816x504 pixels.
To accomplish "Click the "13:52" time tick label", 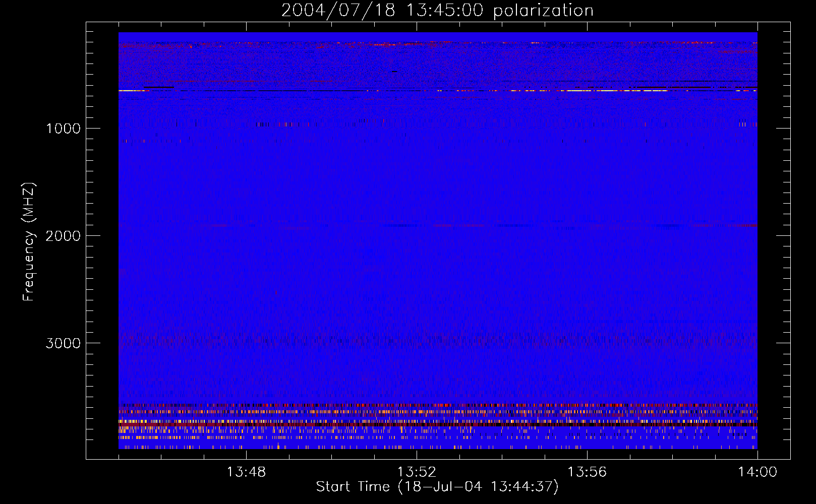I will (417, 472).
